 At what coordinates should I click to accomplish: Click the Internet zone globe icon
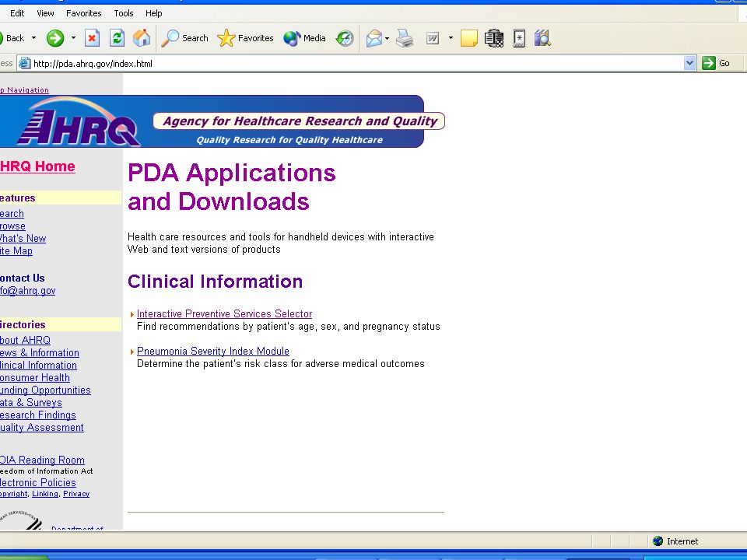tap(658, 541)
